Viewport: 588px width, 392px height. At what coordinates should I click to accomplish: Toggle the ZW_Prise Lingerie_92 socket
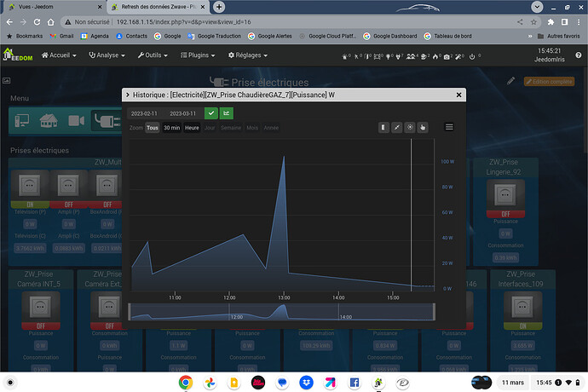[x=505, y=199]
